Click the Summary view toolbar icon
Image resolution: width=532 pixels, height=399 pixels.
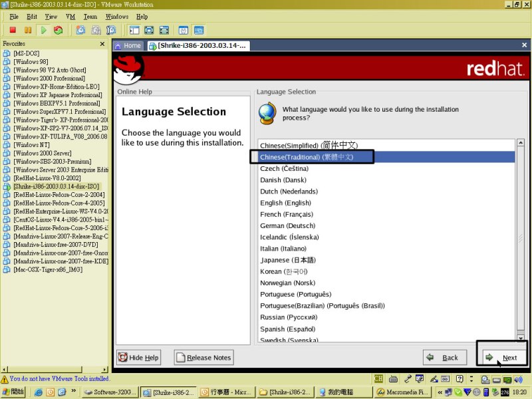point(184,30)
